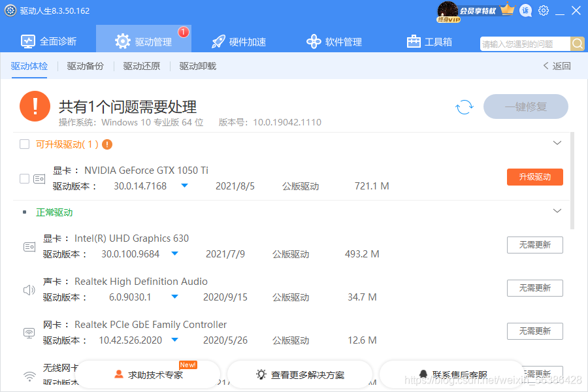Screen dimensions: 588x392
Task: Click 无需更新 for Intel UHD Graphics
Action: (534, 245)
